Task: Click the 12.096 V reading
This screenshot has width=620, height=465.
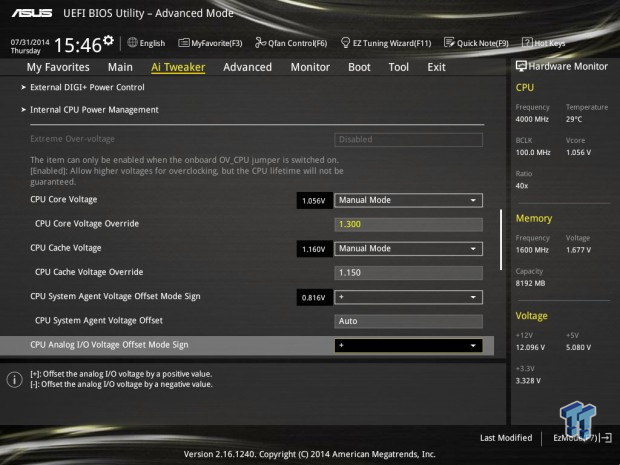Action: click(530, 347)
